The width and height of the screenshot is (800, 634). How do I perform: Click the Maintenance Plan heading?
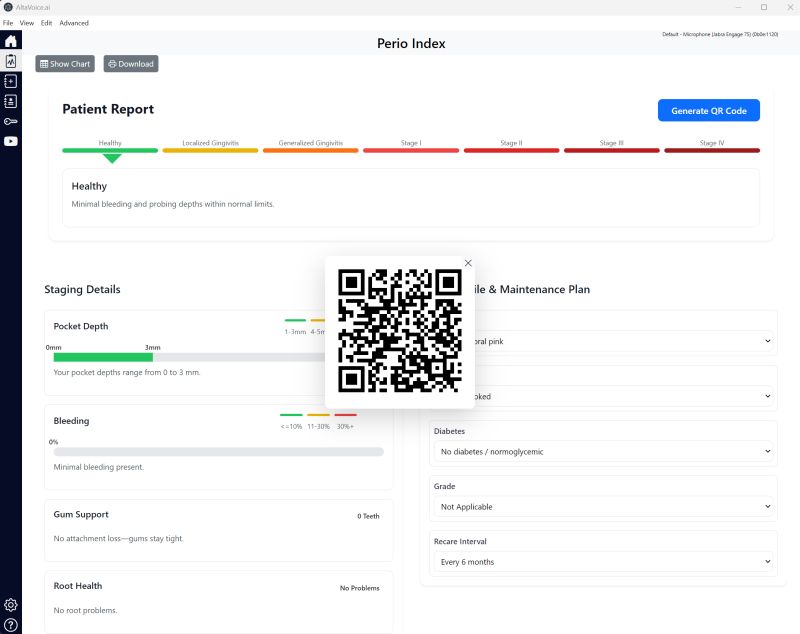coord(531,289)
